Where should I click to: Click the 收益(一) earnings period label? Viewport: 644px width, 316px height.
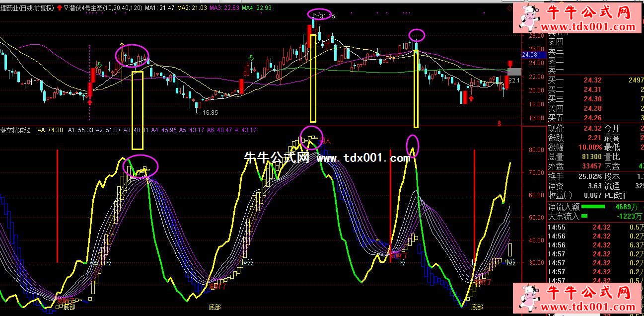coord(559,195)
